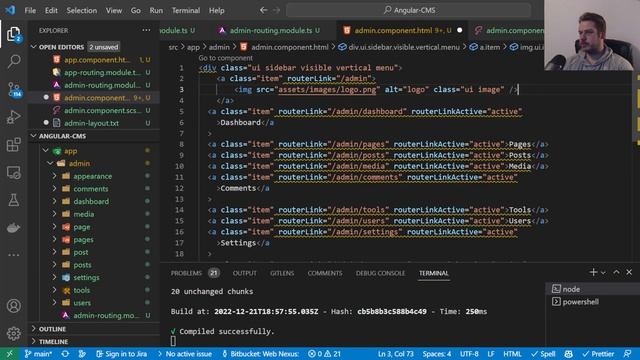
Task: Click UTF-8 encoding in status bar
Action: pos(469,354)
